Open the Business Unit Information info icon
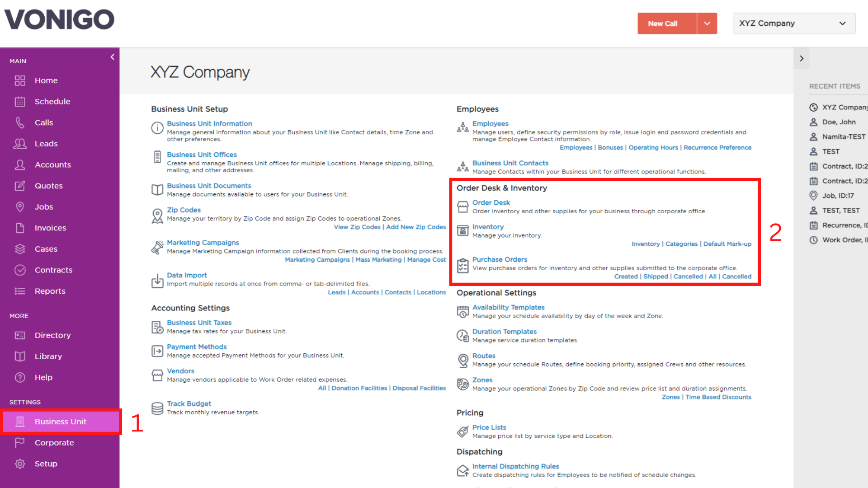This screenshot has width=868, height=488. point(157,128)
